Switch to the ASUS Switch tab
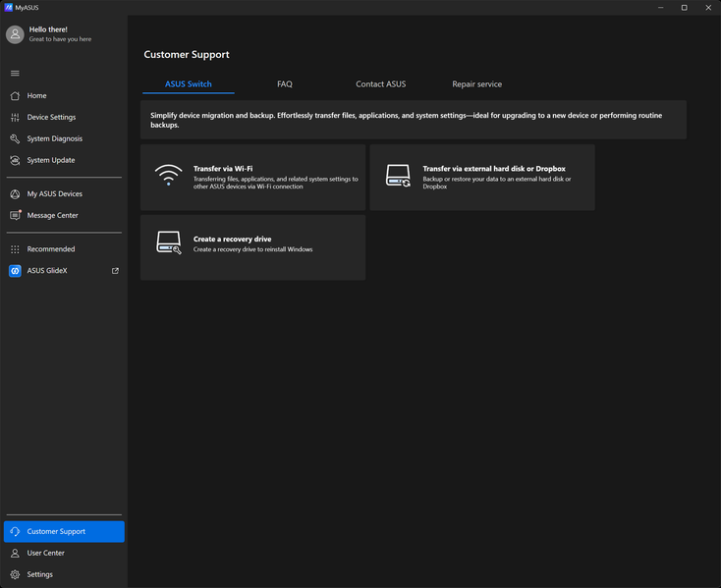Screen dimensions: 721x588 tap(189, 84)
